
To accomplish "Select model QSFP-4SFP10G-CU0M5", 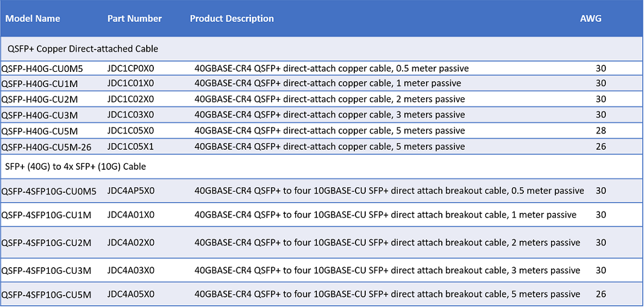I will [x=49, y=191].
